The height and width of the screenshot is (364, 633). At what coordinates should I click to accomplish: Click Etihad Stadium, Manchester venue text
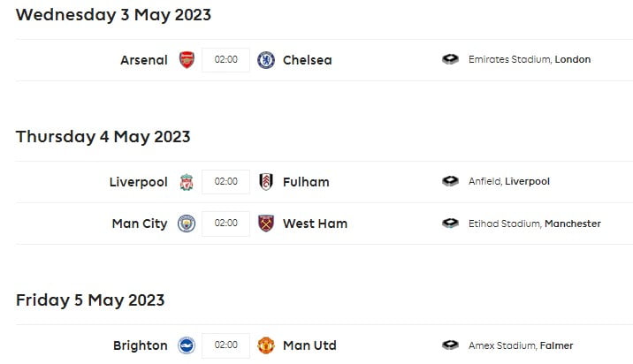click(534, 224)
